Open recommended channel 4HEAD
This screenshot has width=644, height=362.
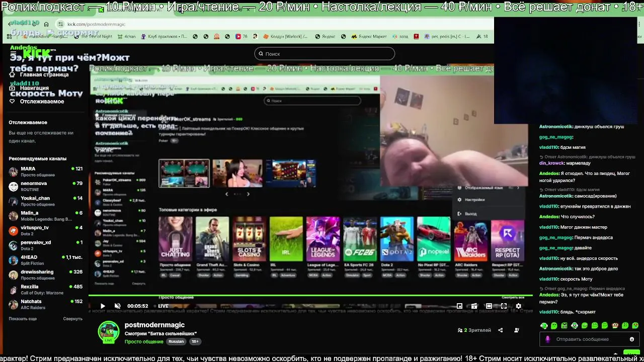click(45, 260)
